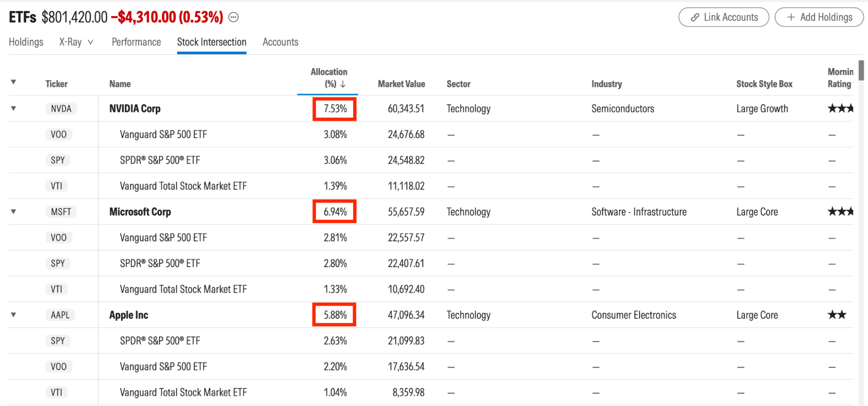Screen dimensions: 868x406
Task: Sort by Allocation (%) column header
Action: [x=329, y=78]
